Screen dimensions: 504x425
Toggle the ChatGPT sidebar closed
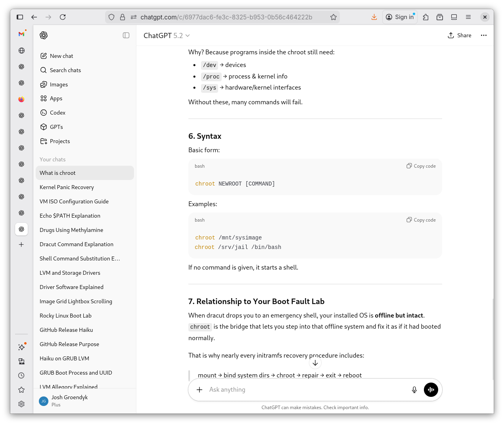coord(126,35)
